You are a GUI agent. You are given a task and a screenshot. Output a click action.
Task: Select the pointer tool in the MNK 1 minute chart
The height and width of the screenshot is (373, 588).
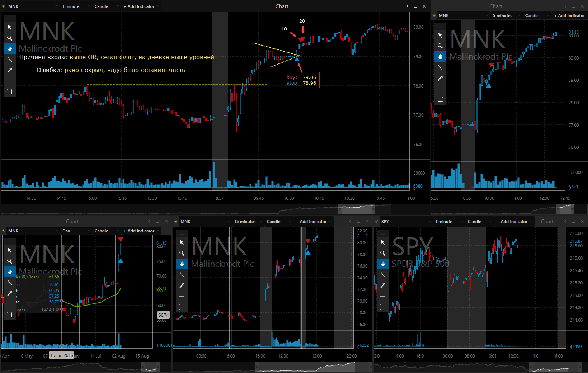tap(10, 27)
